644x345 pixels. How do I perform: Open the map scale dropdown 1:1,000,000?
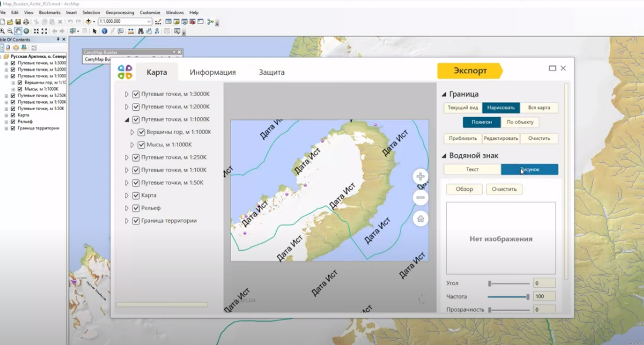click(149, 22)
